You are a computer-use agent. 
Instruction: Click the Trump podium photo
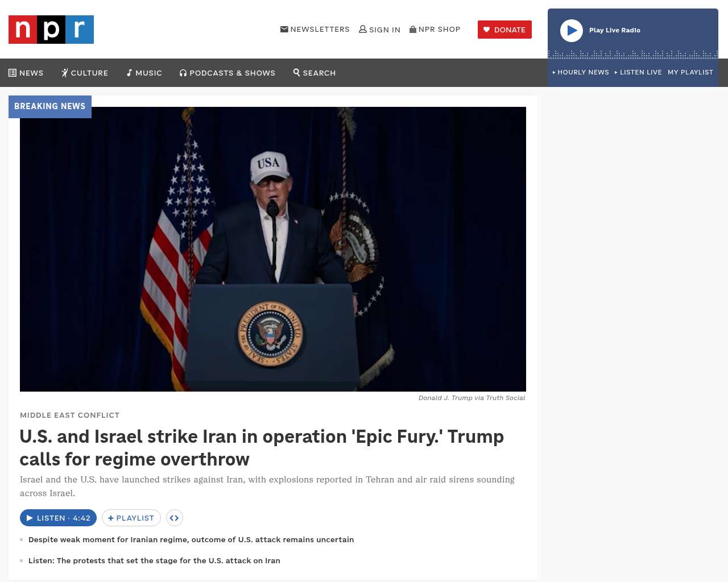(x=273, y=249)
